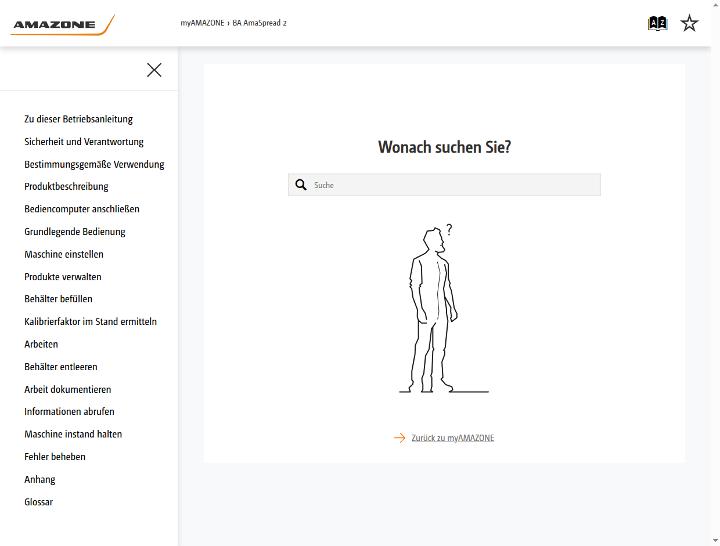
Task: Click BA AmaSpread 2 breadcrumb
Action: pyautogui.click(x=259, y=23)
